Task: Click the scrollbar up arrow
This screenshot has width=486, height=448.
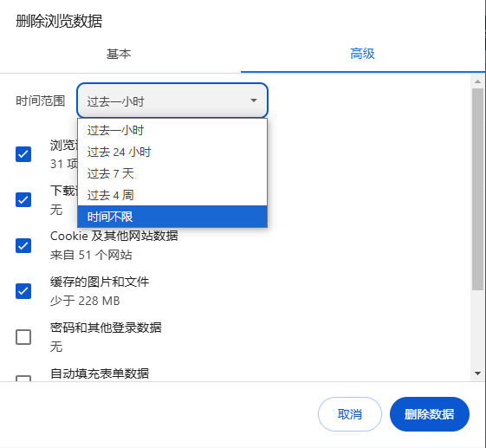Action: (477, 81)
